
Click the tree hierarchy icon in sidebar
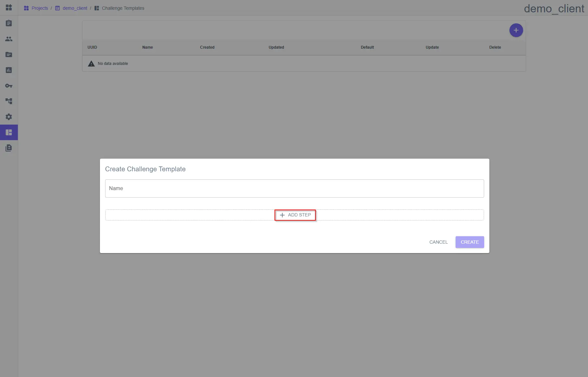tap(9, 101)
